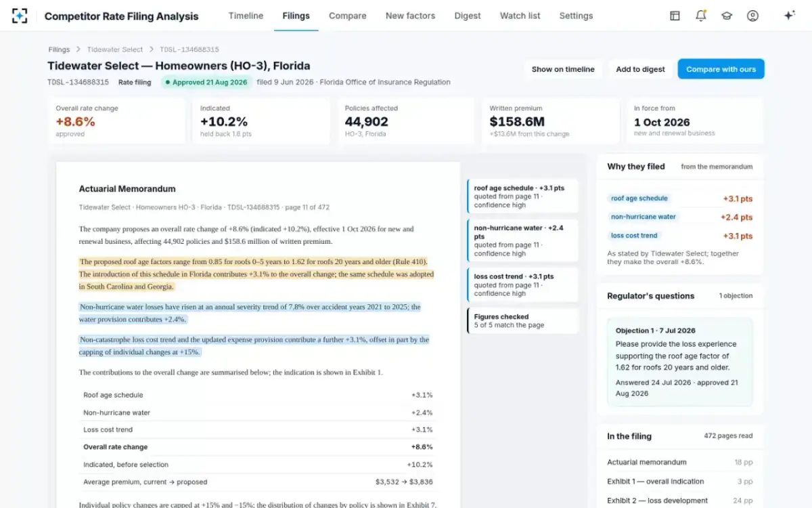Click the Actuarial Memorandum heading
Viewport: 812px width, 508px height.
(x=127, y=189)
